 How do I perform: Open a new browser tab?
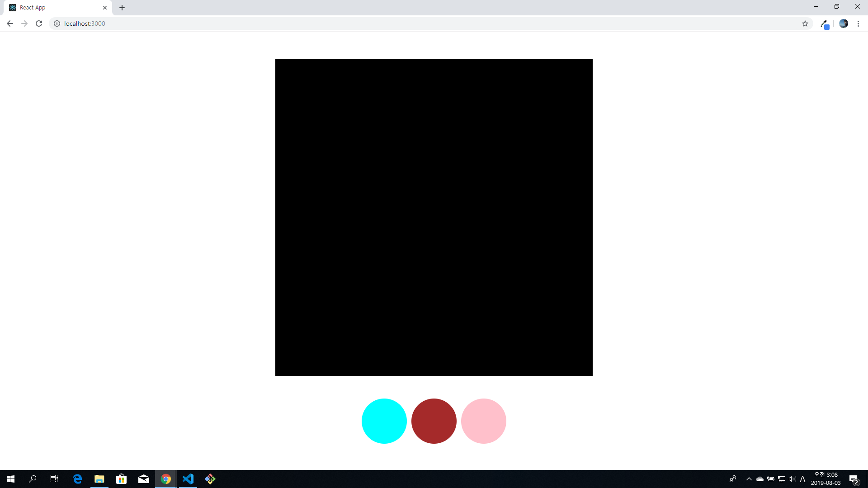coord(122,8)
